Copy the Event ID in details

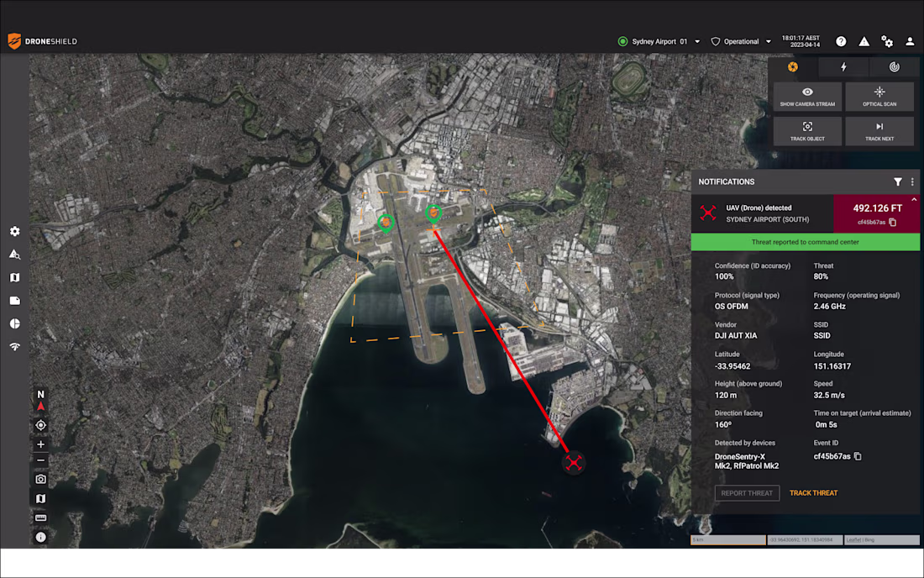click(858, 456)
